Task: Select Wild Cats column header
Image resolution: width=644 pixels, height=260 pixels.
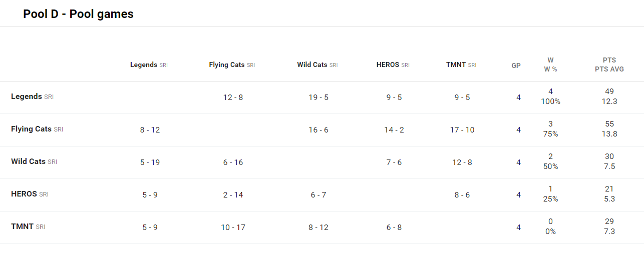Action: (312, 65)
